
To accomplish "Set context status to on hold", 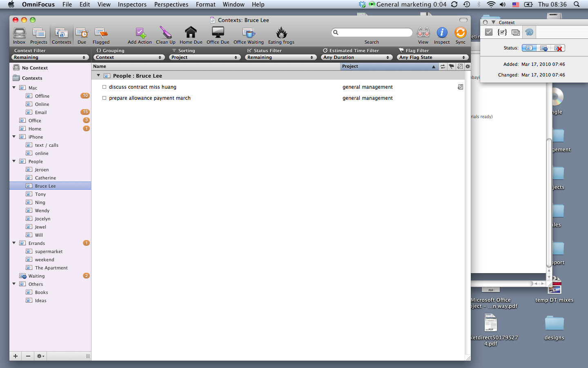I will (x=543, y=48).
